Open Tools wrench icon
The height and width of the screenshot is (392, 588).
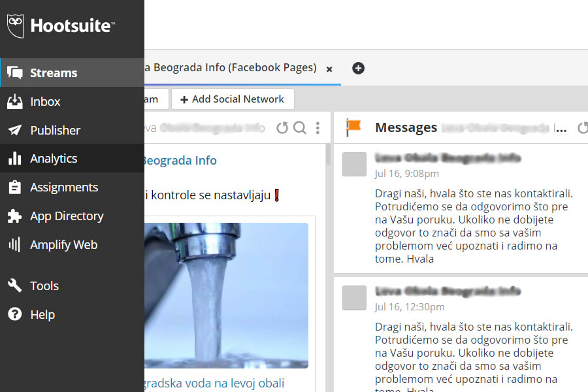click(x=15, y=286)
